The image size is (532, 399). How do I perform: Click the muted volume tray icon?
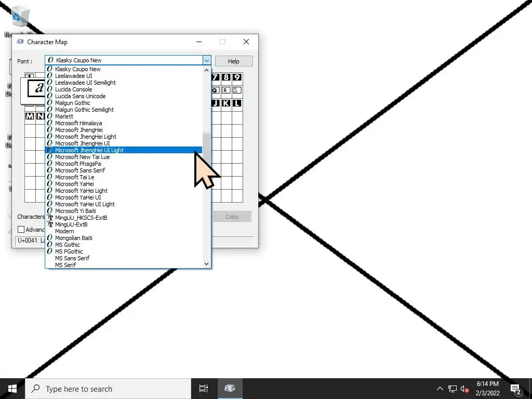click(x=464, y=389)
